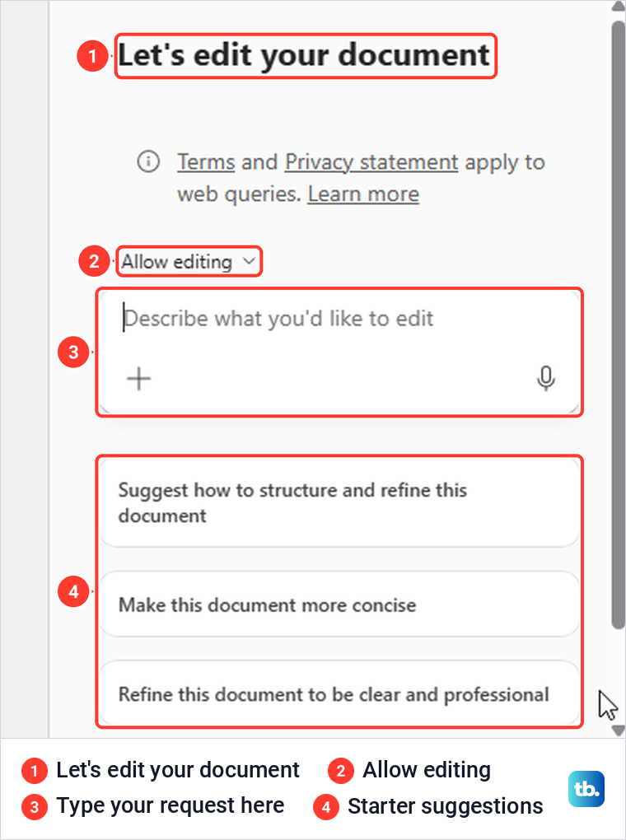Click the scrollbar up arrow
This screenshot has width=626, height=840.
(x=619, y=7)
